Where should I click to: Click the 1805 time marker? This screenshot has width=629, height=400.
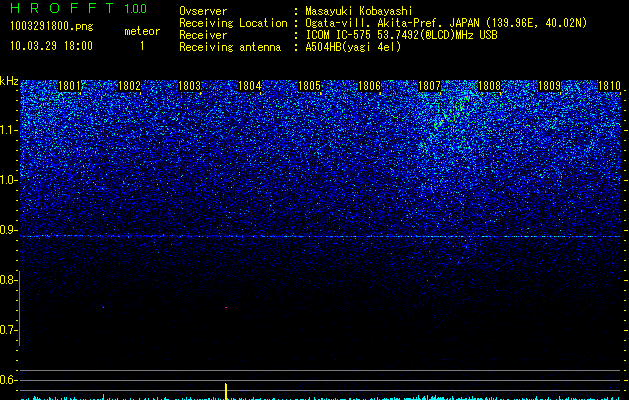[x=309, y=86]
